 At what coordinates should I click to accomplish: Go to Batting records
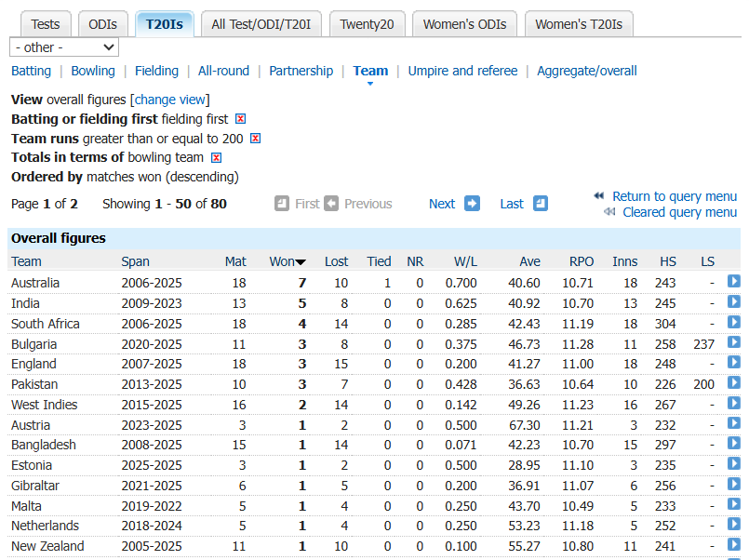coord(31,71)
